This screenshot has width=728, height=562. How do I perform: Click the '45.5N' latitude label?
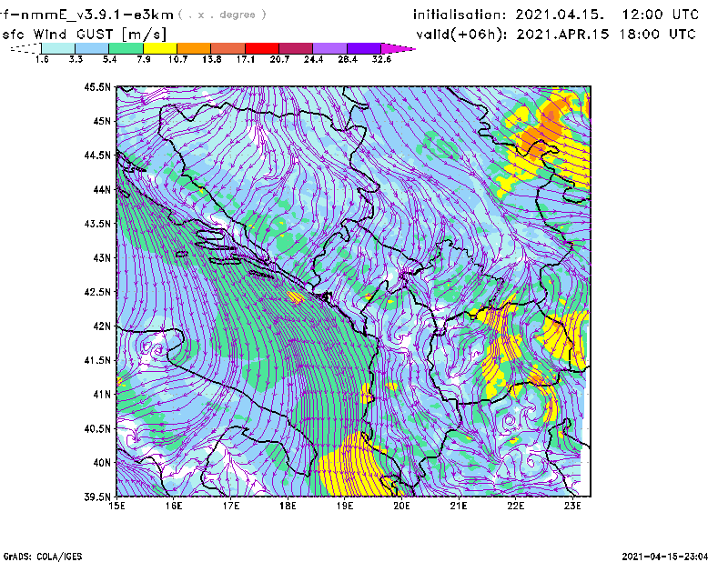97,86
